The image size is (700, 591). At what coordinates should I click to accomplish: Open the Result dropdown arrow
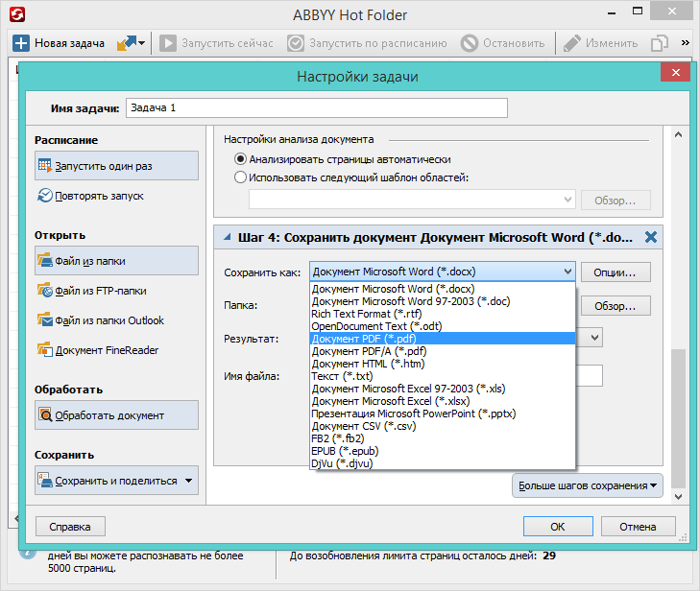tap(594, 338)
